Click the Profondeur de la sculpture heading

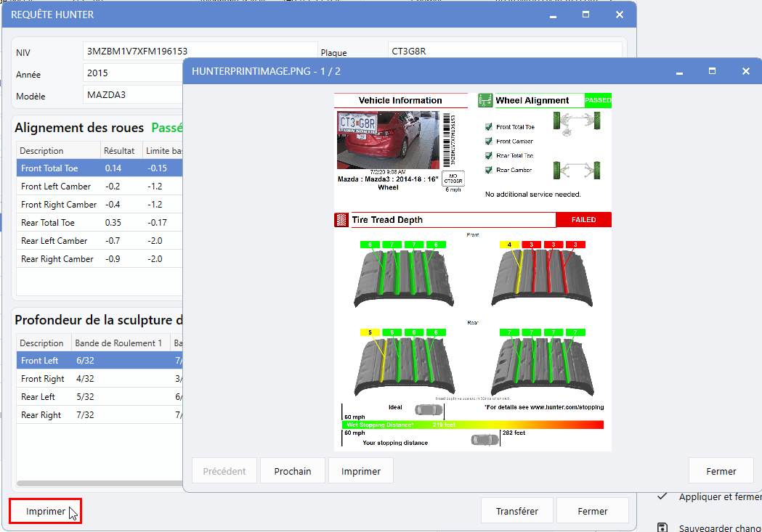99,320
